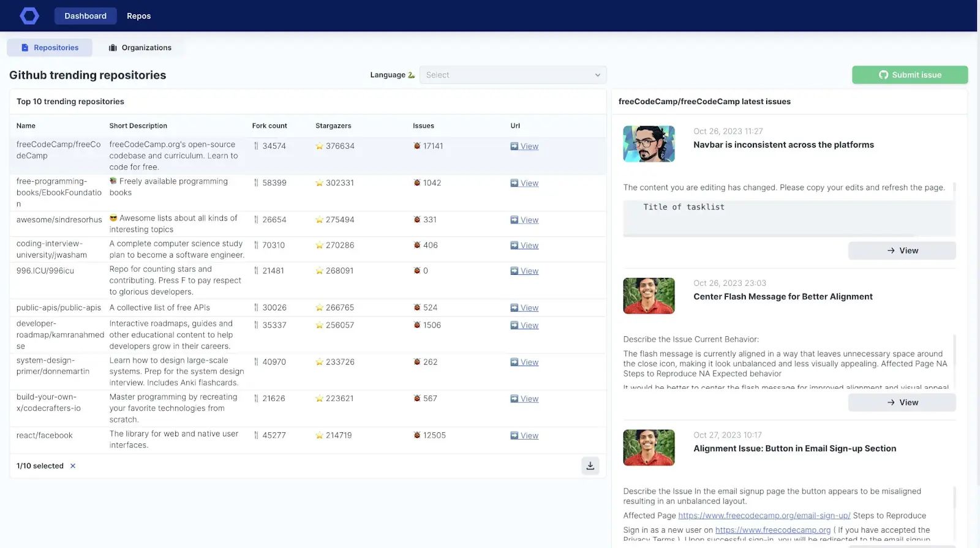Image resolution: width=980 pixels, height=548 pixels.
Task: Click avatar of Center Flash Message issue
Action: click(649, 296)
